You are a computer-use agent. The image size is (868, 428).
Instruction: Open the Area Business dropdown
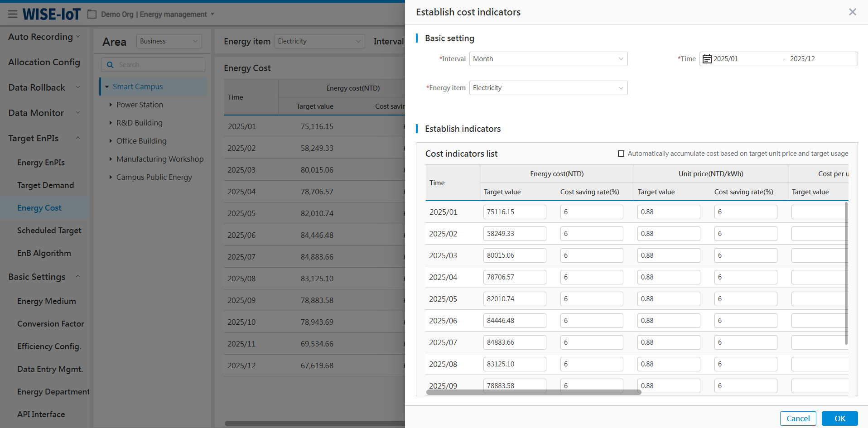tap(169, 41)
